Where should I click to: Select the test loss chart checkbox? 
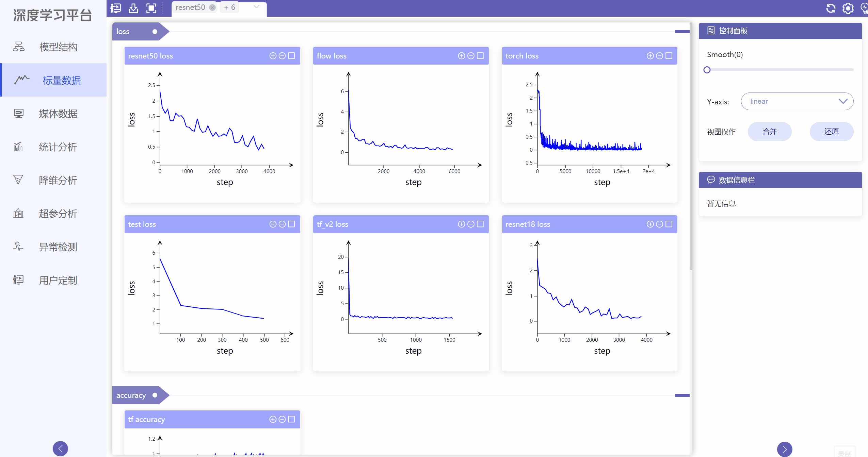tap(291, 224)
